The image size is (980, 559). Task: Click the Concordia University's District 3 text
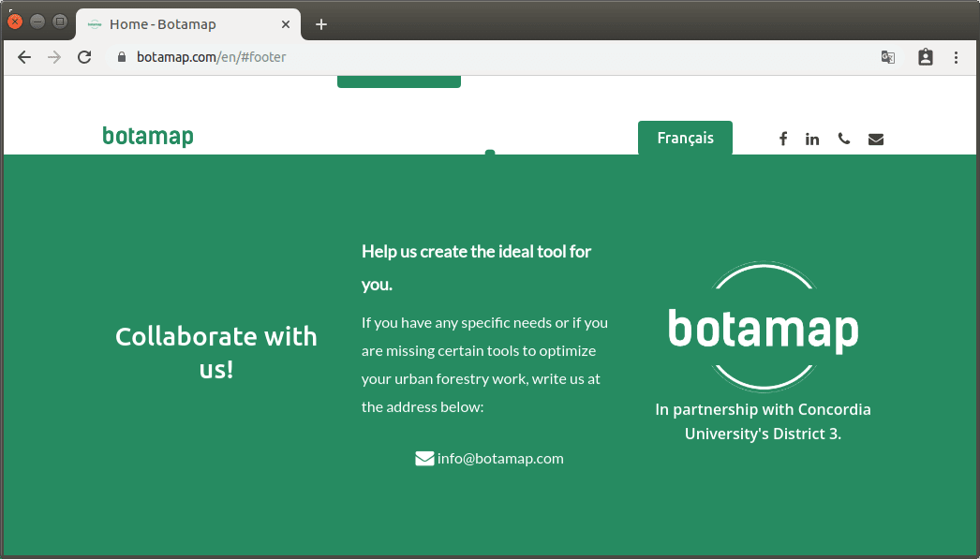tap(764, 421)
